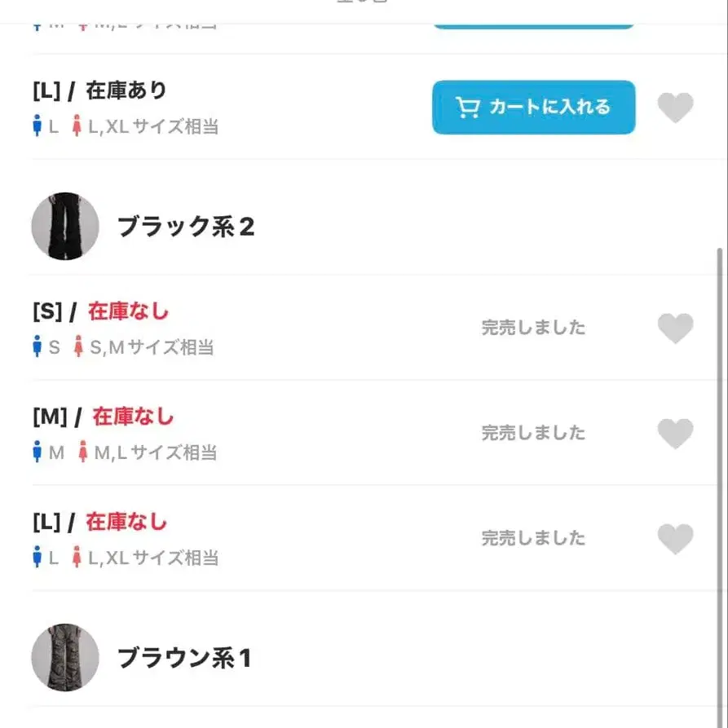This screenshot has width=728, height=728.
Task: Select the ブラック系2 color heading
Action: [x=186, y=227]
